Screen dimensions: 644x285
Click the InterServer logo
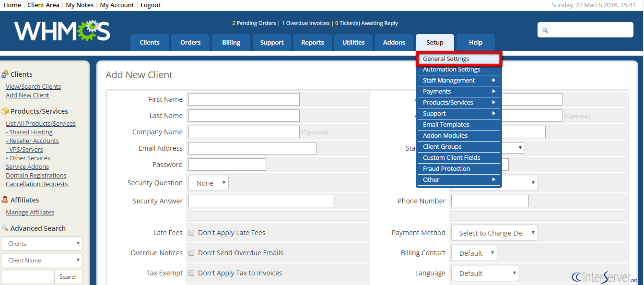605,277
